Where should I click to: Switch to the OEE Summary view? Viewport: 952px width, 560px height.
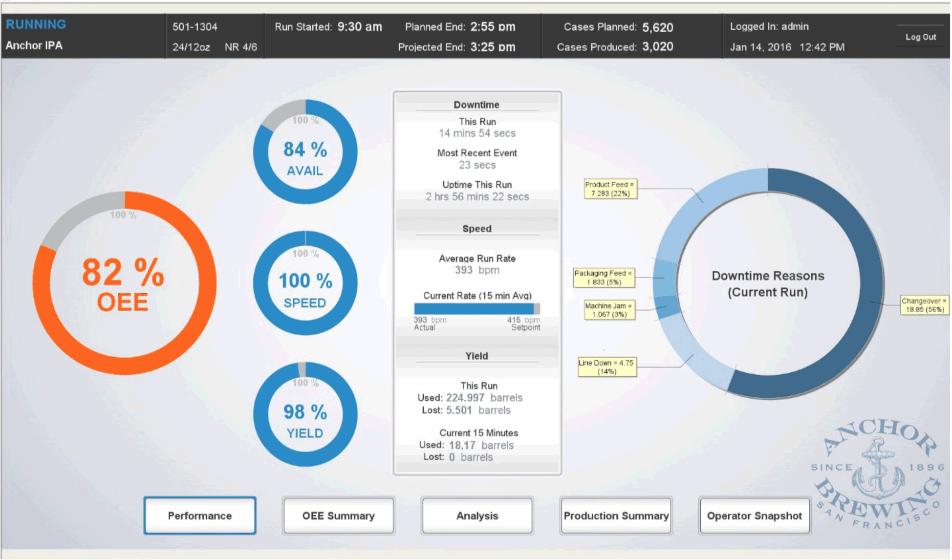(x=338, y=516)
